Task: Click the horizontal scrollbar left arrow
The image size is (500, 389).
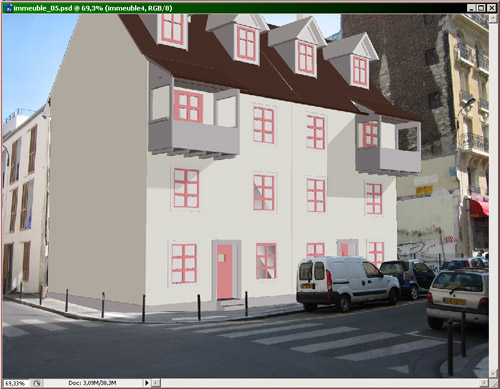Action: point(156,383)
